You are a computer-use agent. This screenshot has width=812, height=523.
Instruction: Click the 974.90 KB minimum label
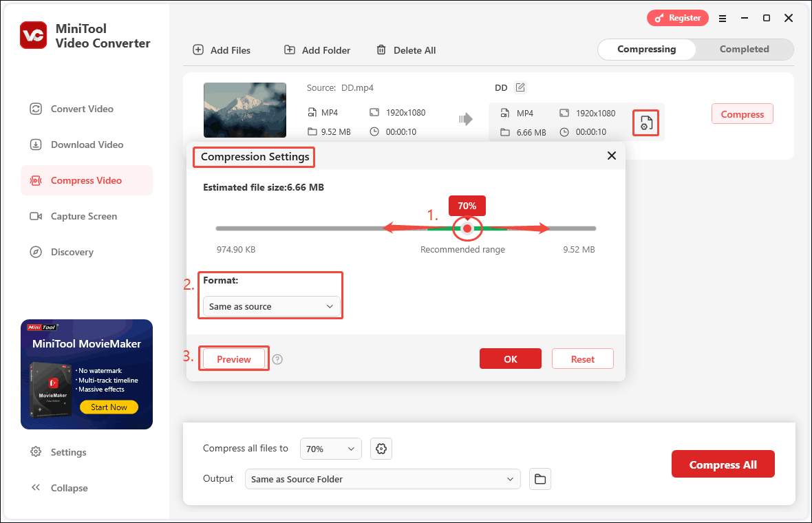tap(236, 250)
